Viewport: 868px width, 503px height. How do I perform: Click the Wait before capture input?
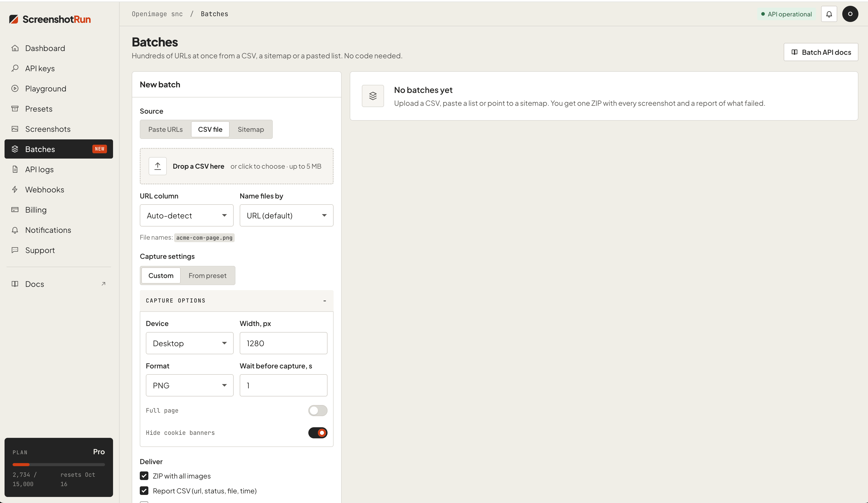(x=283, y=385)
